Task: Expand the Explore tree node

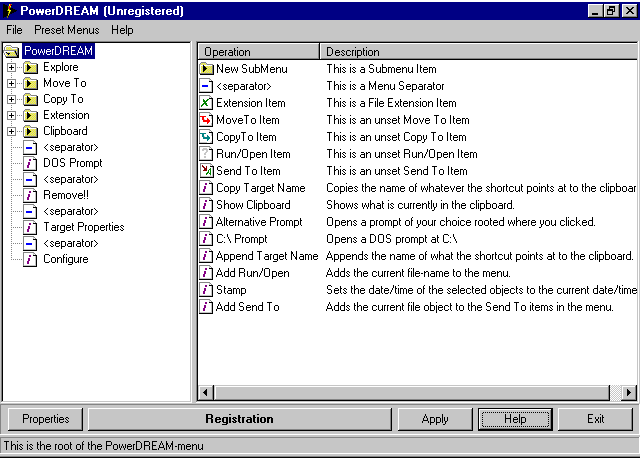Action: tap(12, 67)
